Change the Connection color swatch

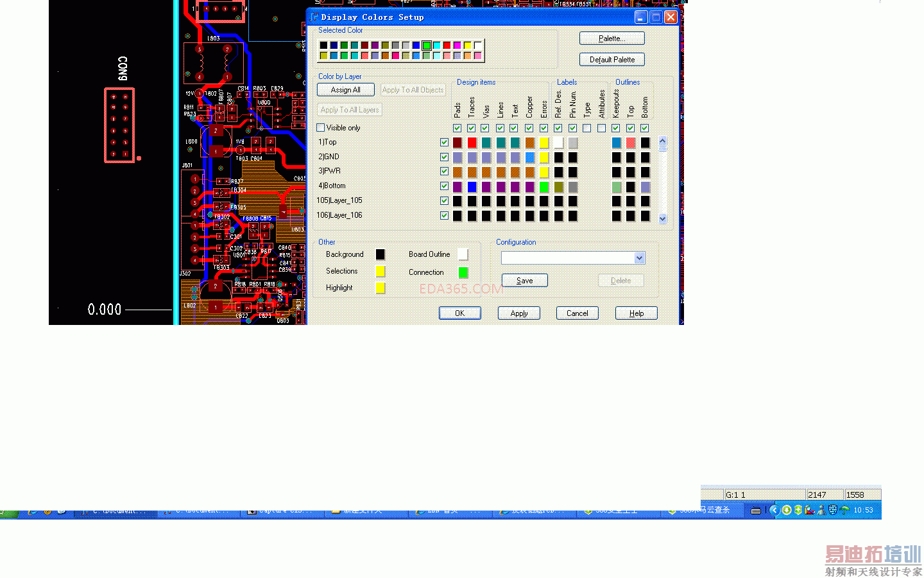pos(463,273)
